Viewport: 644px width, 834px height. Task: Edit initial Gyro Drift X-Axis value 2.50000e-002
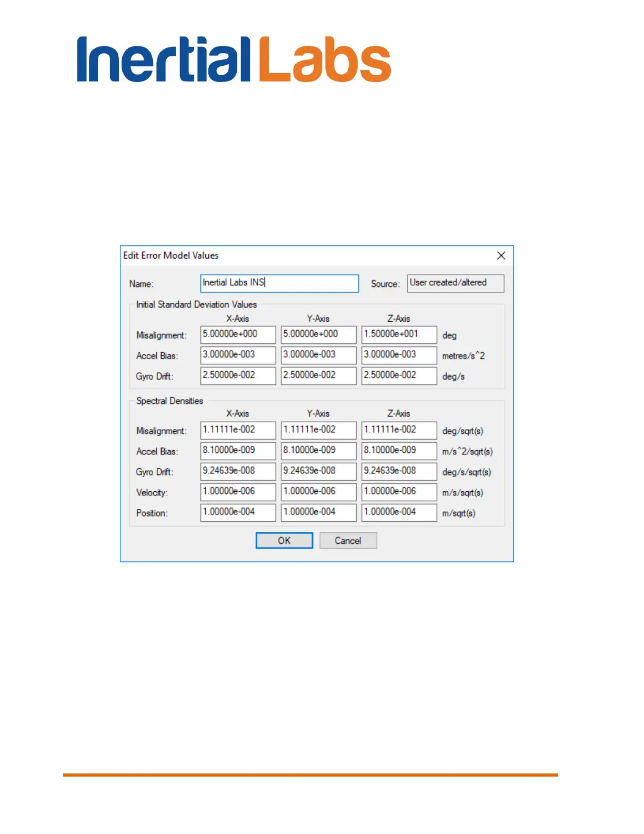[x=238, y=375]
